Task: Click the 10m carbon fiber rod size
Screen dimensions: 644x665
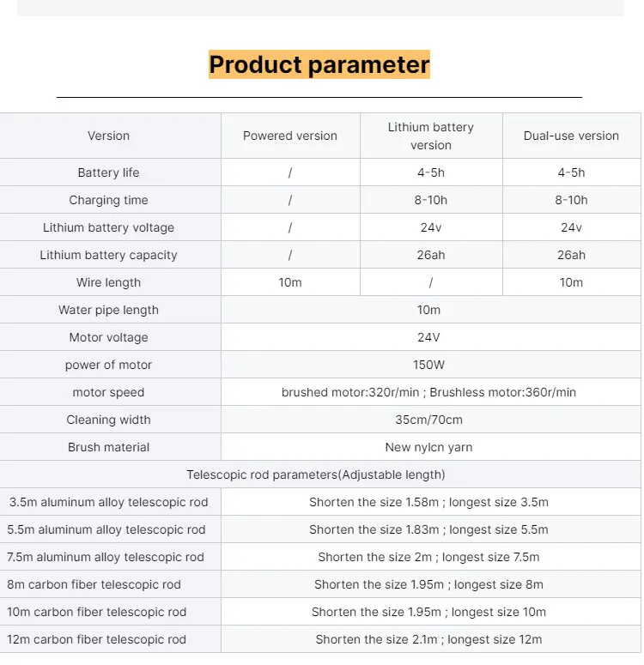Action: 428,612
